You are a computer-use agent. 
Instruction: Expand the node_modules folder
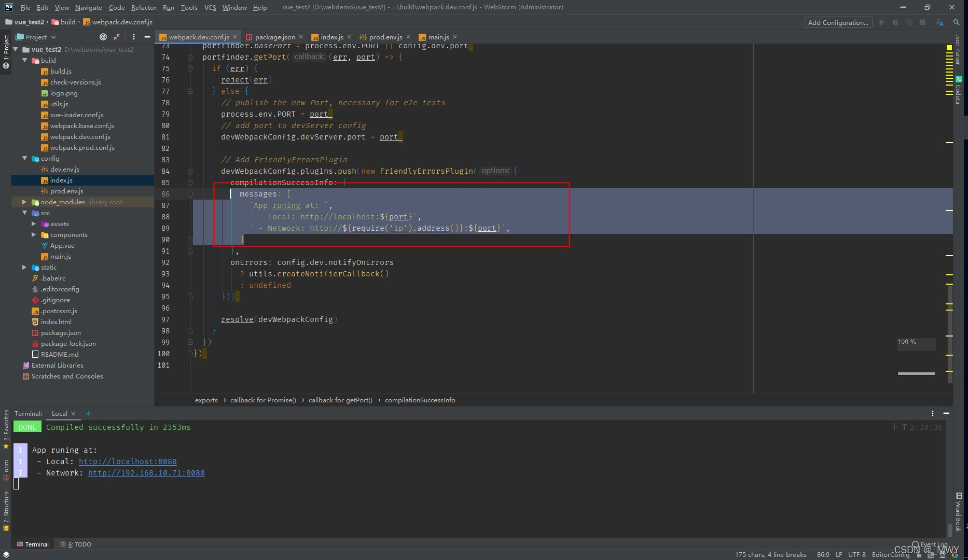(24, 202)
